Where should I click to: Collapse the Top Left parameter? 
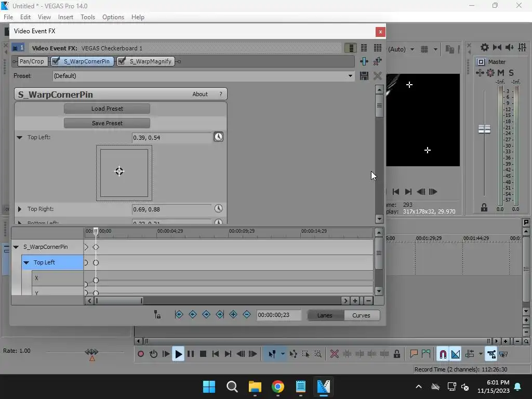tap(19, 137)
